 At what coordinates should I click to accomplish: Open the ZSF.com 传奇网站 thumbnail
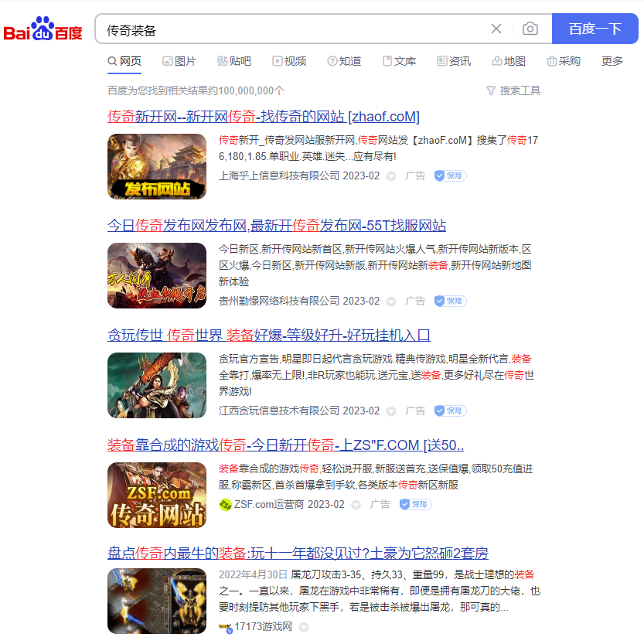157,495
